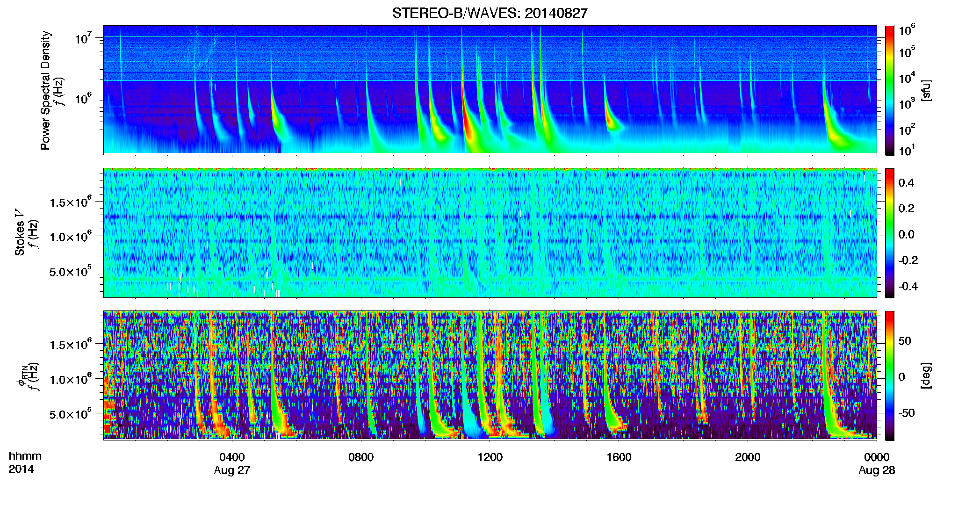This screenshot has width=980, height=505.
Task: Click the 0.0 value on the Stokes V colorbar
Action: (906, 235)
